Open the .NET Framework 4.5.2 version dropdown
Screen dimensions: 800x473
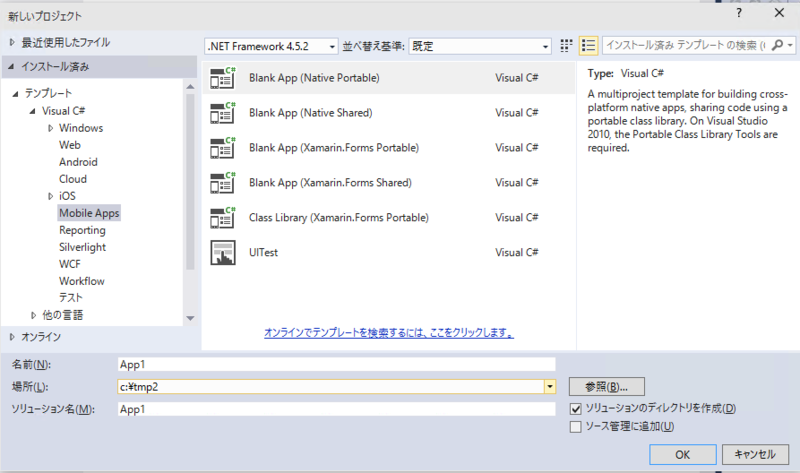tap(271, 46)
